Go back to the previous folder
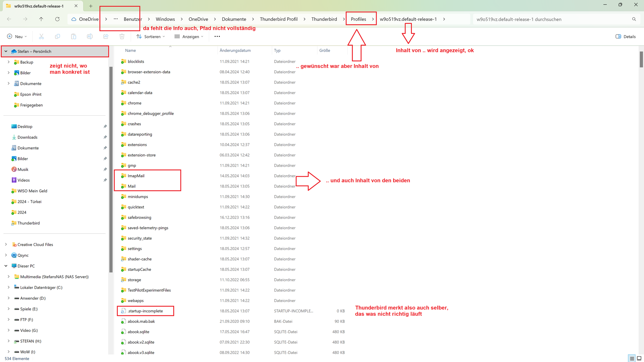This screenshot has width=644, height=362. (9, 19)
